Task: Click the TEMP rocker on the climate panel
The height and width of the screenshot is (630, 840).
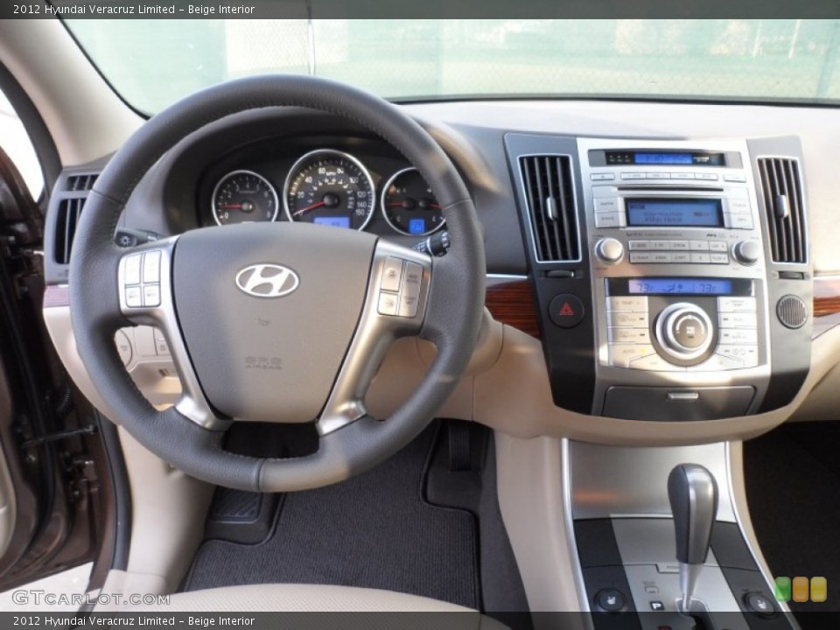Action: (x=627, y=303)
